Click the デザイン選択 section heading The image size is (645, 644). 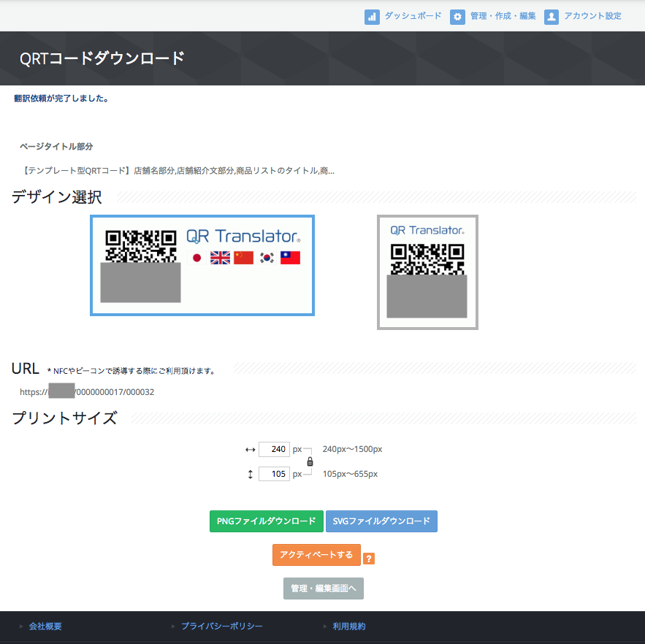coord(56,197)
